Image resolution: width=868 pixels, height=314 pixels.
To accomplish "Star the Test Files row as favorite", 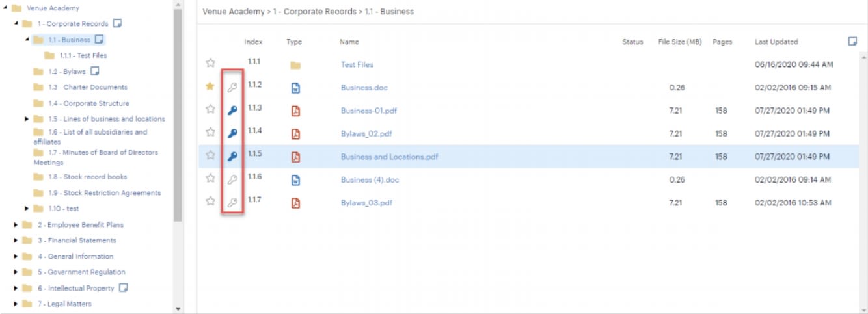I will tap(210, 63).
